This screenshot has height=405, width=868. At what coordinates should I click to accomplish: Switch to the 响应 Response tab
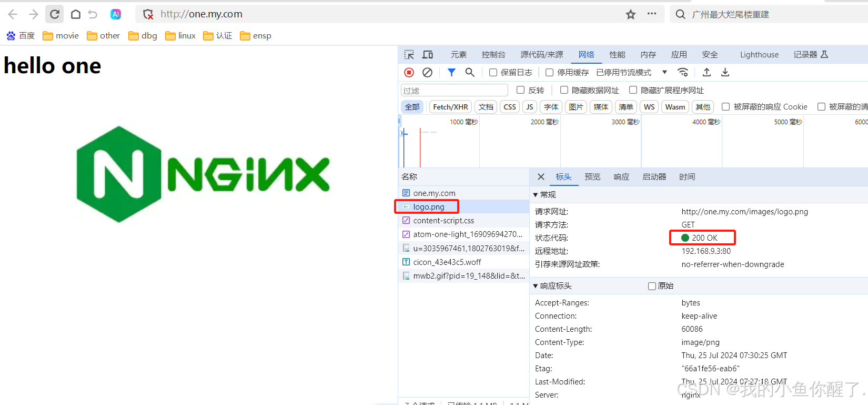(x=621, y=177)
